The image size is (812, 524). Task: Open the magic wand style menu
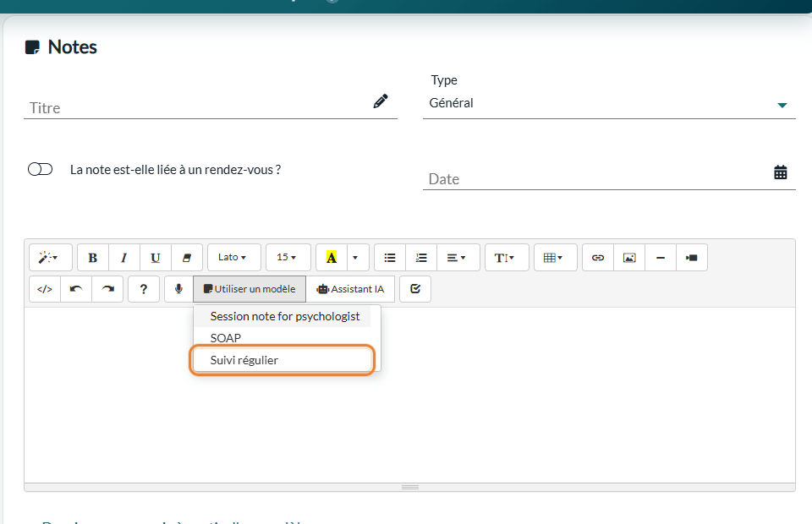tap(50, 258)
